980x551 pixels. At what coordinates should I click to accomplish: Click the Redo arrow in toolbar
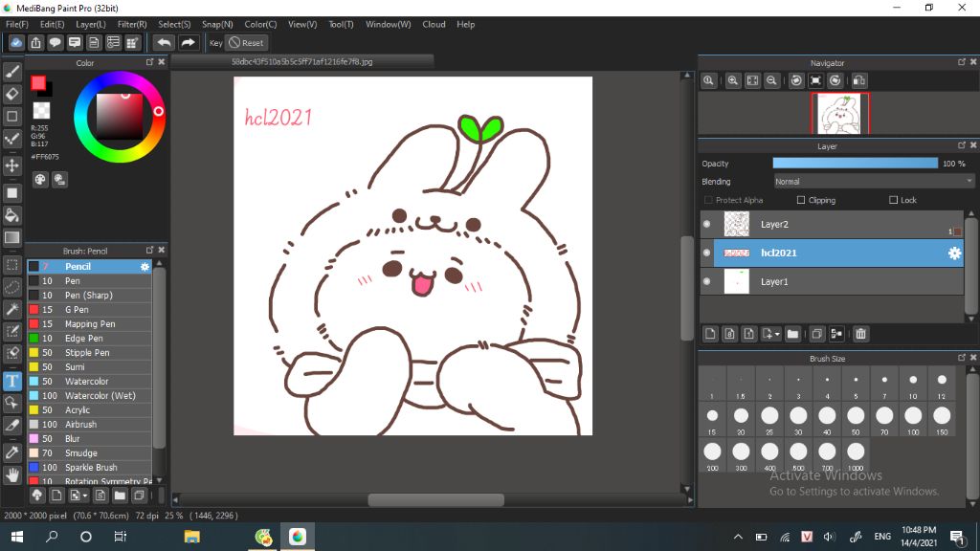click(x=188, y=42)
